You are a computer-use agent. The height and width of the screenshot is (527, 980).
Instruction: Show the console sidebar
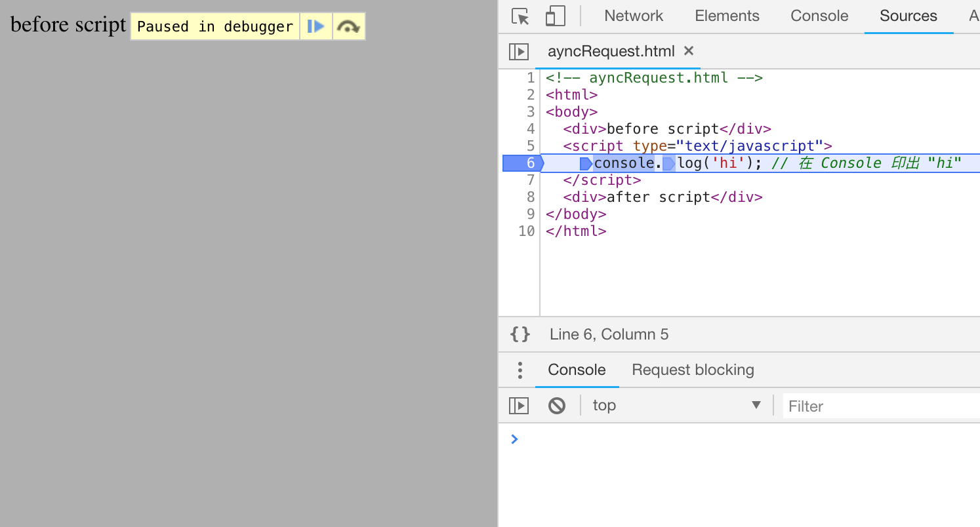[x=519, y=406]
